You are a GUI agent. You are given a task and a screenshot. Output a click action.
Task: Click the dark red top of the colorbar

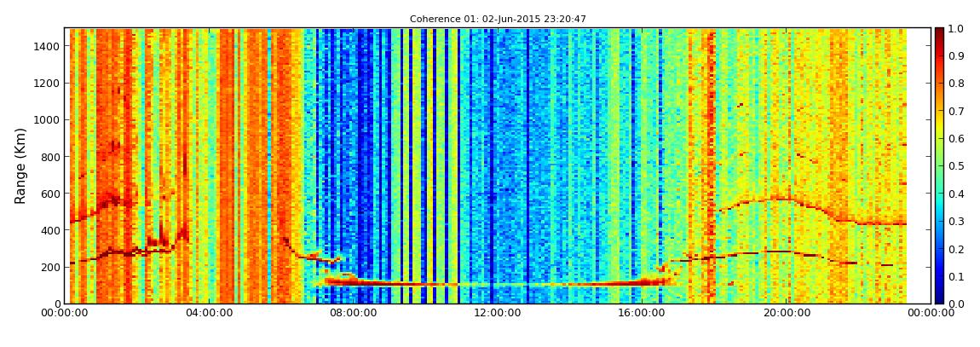939,32
